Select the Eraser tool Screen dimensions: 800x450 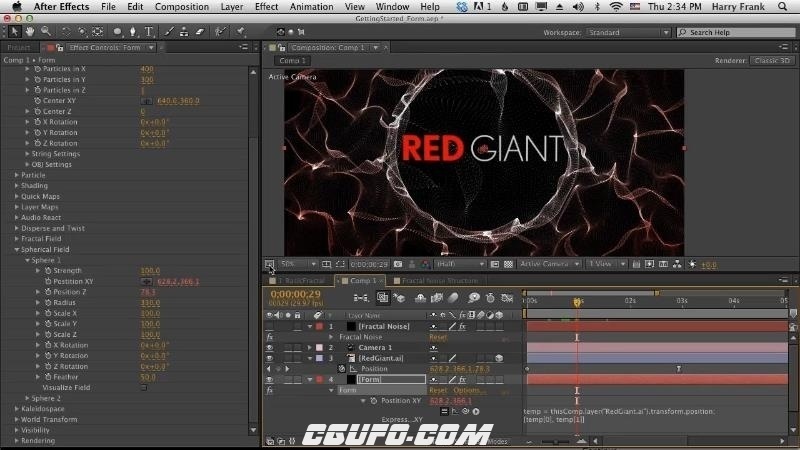200,32
